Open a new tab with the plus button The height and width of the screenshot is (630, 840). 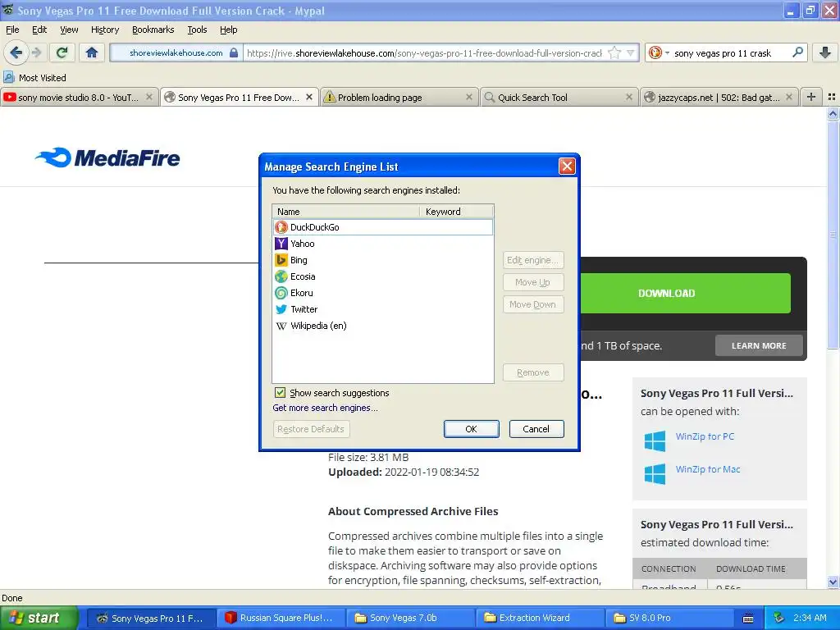[811, 97]
